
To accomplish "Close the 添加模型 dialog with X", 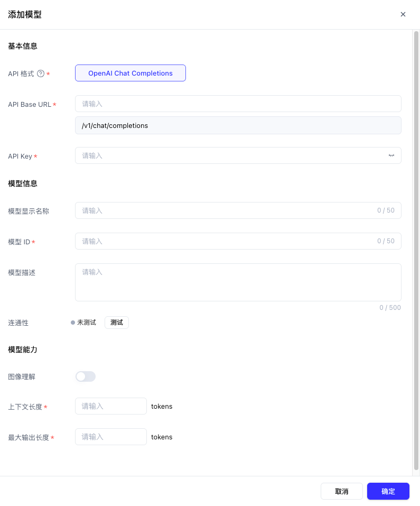I will coord(403,14).
